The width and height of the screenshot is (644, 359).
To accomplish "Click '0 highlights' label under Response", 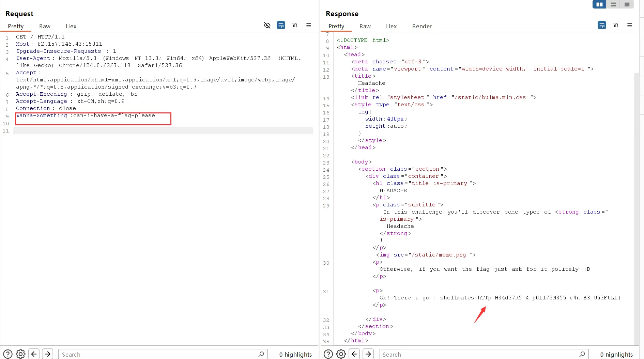I will [x=616, y=355].
